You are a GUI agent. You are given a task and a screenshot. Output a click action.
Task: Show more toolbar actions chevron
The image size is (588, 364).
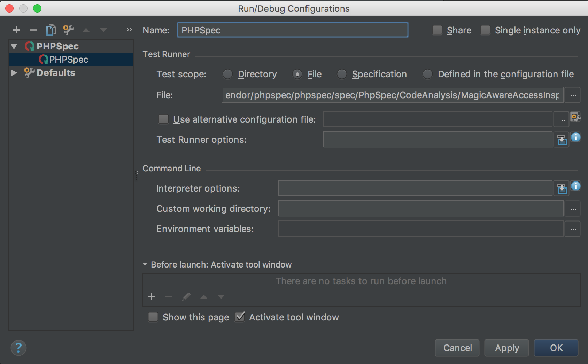click(129, 30)
